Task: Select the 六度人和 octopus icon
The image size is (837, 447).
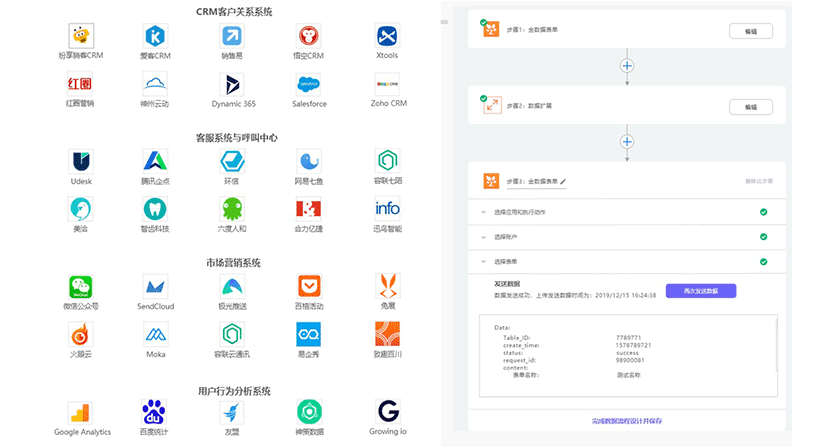Action: pos(232,209)
